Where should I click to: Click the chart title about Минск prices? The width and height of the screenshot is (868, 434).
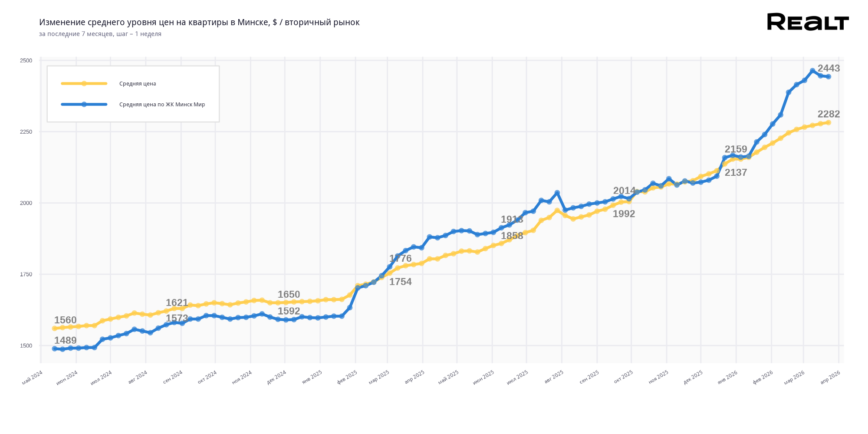click(x=199, y=23)
